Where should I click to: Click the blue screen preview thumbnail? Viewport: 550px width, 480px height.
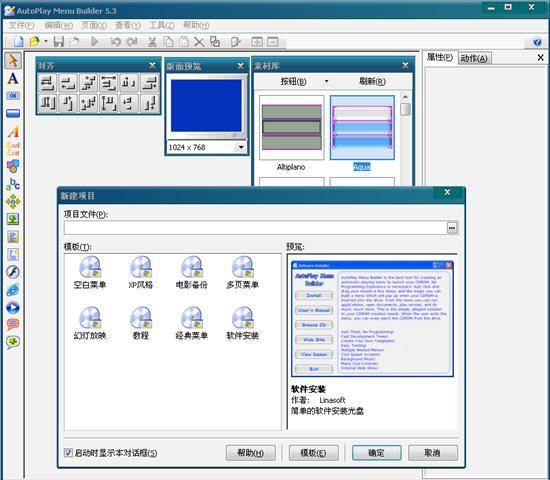tap(206, 106)
